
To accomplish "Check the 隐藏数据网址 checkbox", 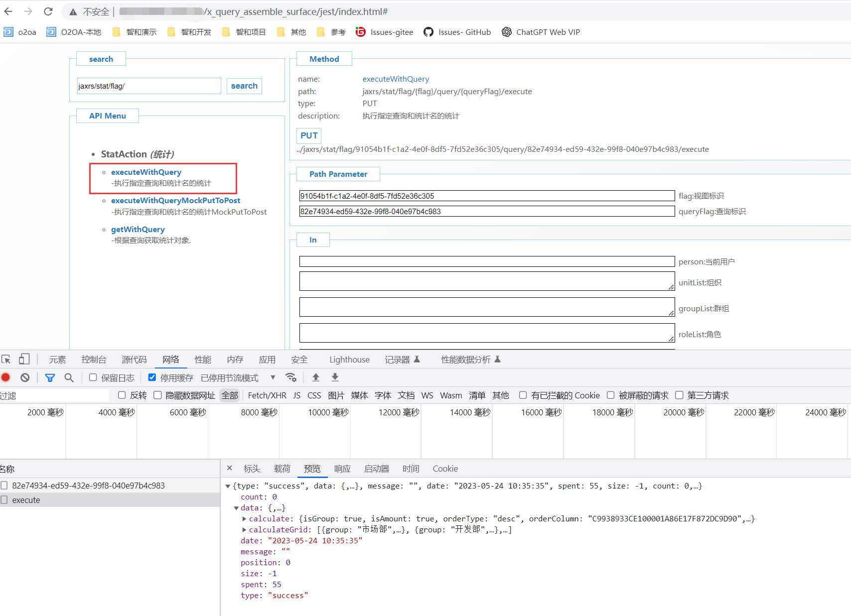I will click(x=157, y=395).
